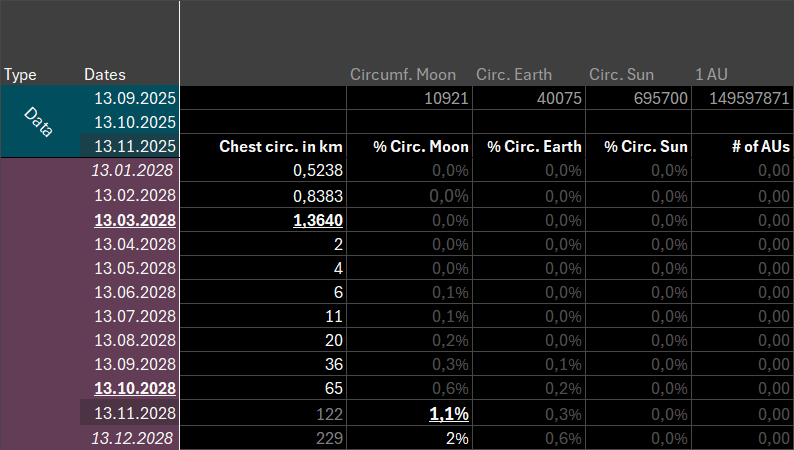
Task: Select the Circ. Sun header cell
Action: [x=622, y=75]
